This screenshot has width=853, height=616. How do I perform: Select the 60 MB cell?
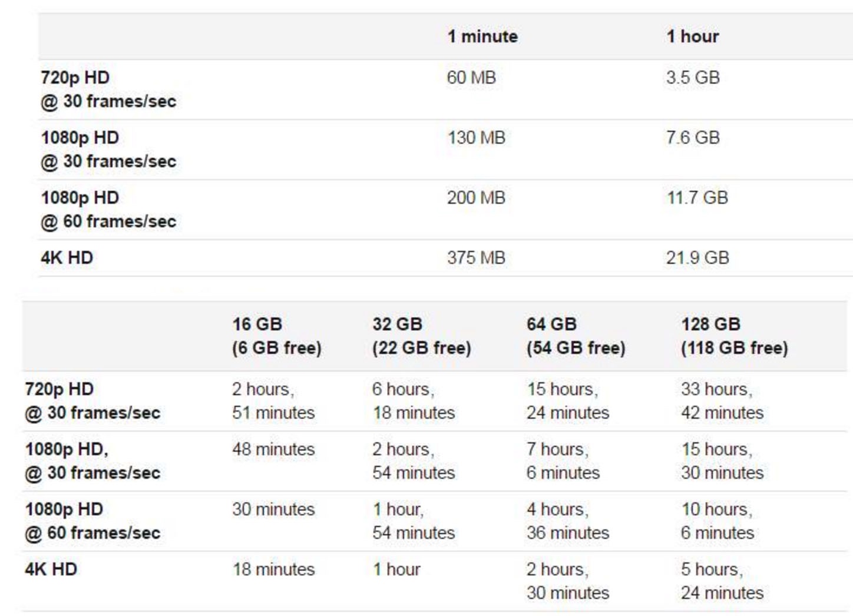pyautogui.click(x=471, y=78)
